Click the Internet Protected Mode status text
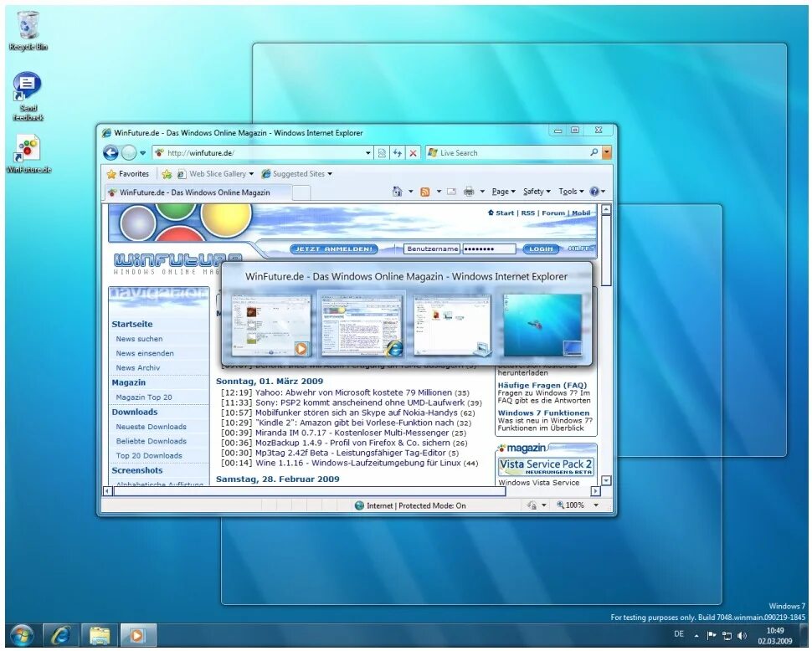The image size is (812, 651). pyautogui.click(x=416, y=505)
